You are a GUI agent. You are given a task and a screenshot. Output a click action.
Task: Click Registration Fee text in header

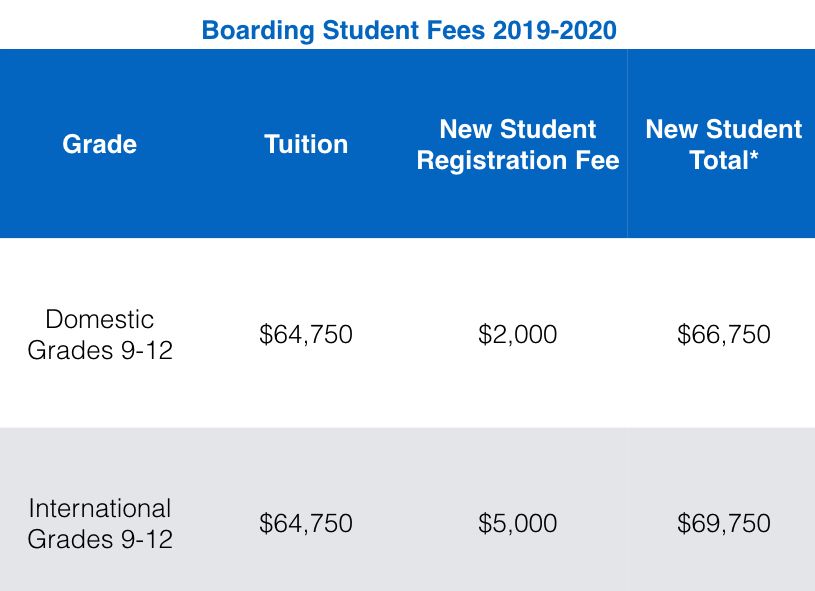coord(517,160)
